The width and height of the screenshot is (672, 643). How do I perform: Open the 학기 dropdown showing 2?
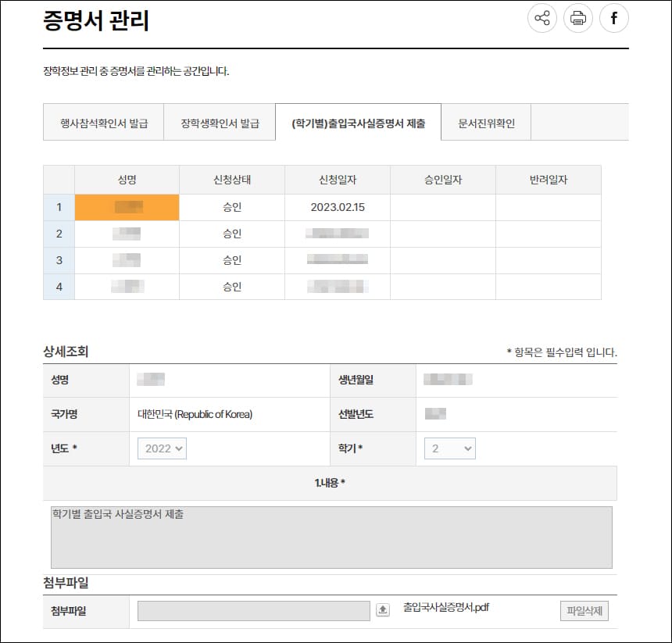point(449,448)
